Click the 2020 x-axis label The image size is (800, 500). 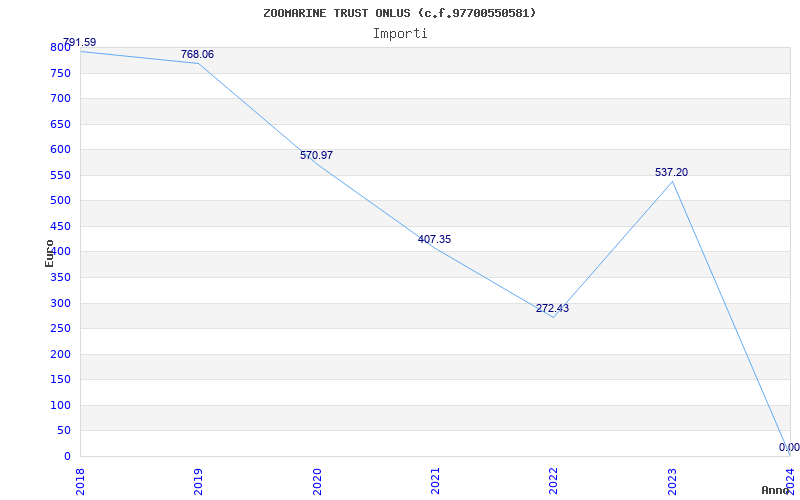click(317, 481)
